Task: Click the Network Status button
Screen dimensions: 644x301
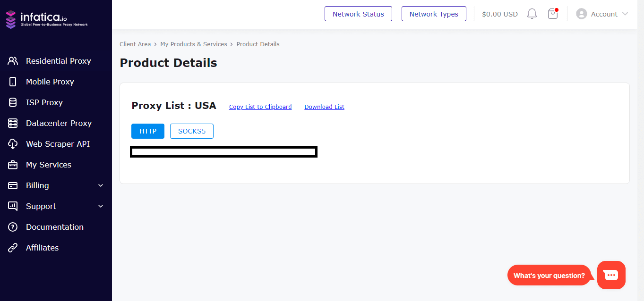Action: [x=358, y=14]
